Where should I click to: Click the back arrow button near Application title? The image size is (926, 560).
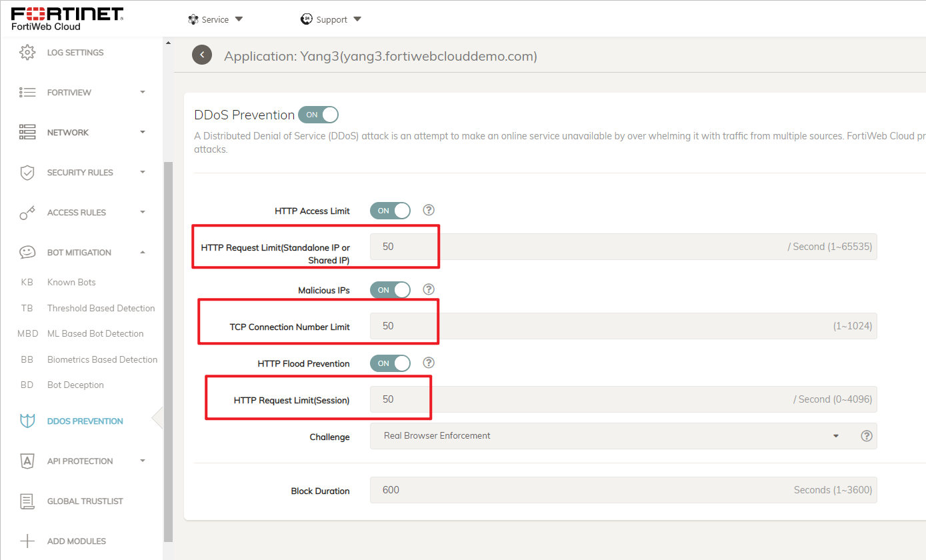click(202, 55)
